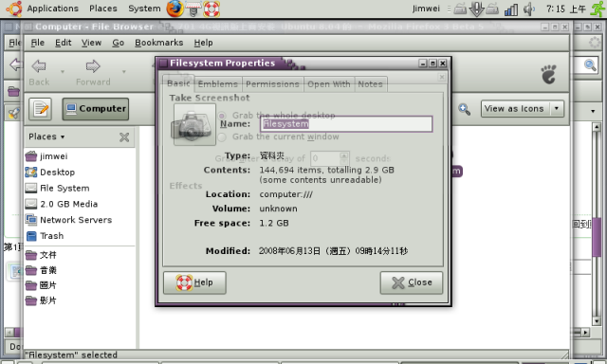Switch to the Emblems tab
This screenshot has width=607, height=364.
tap(218, 84)
